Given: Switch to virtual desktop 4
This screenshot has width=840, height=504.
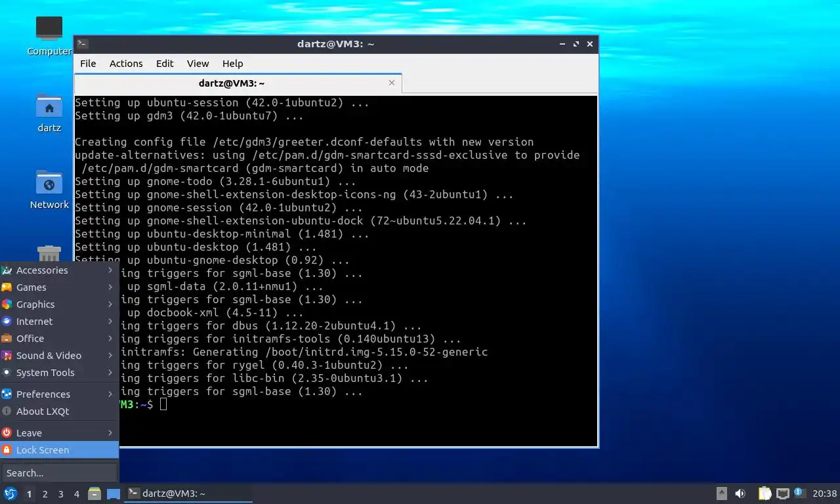Looking at the screenshot, I should [x=76, y=494].
